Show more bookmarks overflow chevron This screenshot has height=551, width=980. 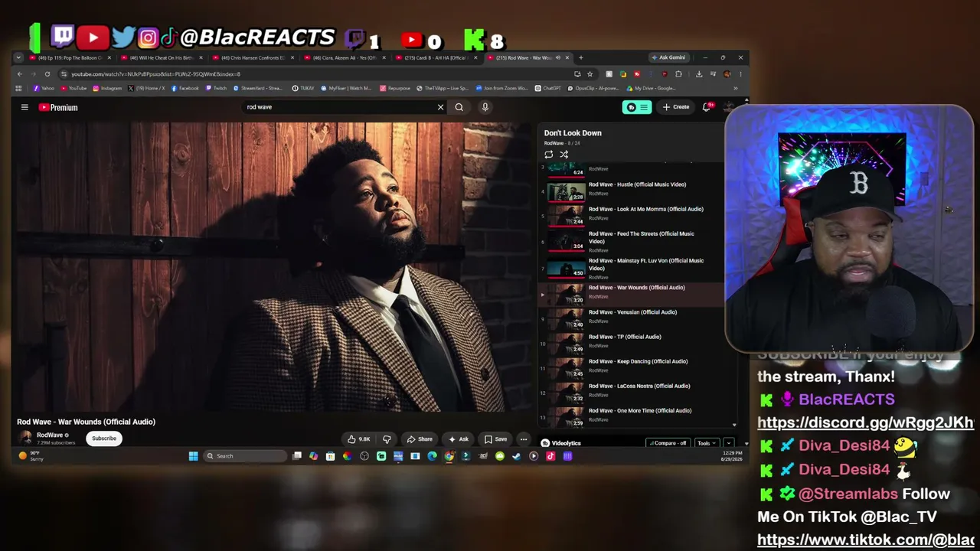click(x=736, y=88)
